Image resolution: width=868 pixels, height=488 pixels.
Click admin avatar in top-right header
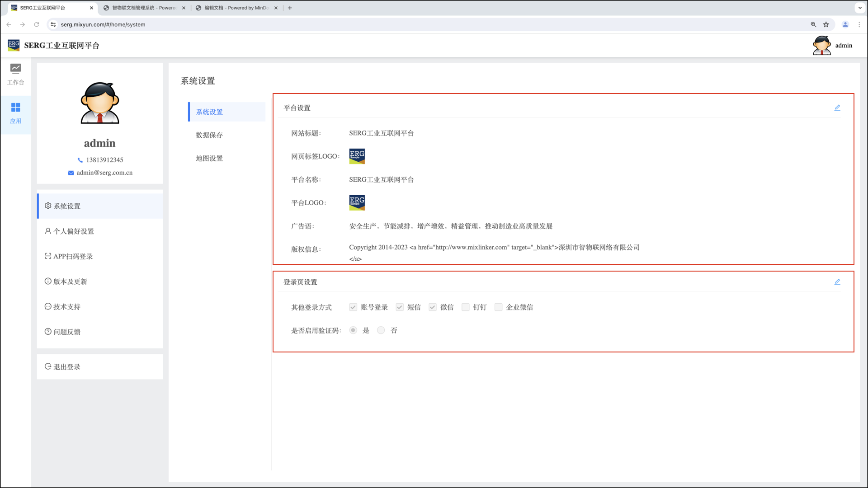coord(821,45)
